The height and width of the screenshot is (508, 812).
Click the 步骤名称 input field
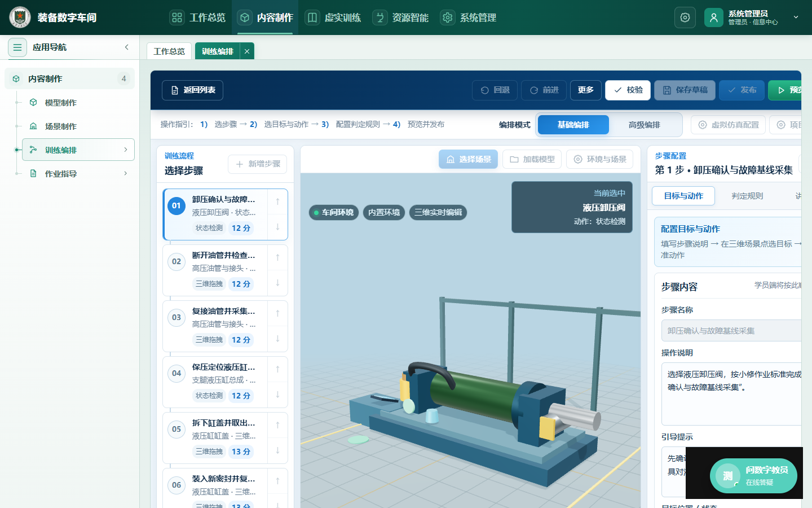(x=731, y=331)
